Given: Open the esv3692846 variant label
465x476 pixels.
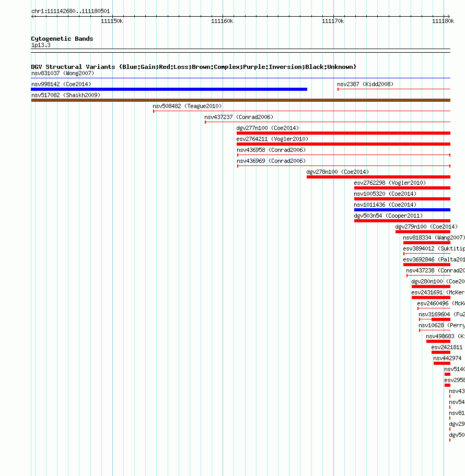Looking at the screenshot, I should coord(434,259).
